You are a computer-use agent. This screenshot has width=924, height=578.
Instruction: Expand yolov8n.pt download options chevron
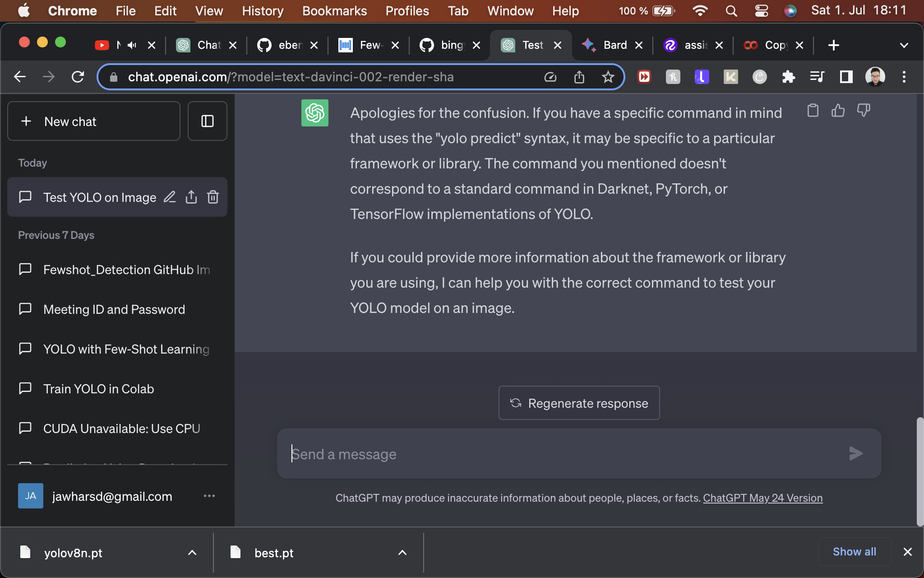(192, 553)
